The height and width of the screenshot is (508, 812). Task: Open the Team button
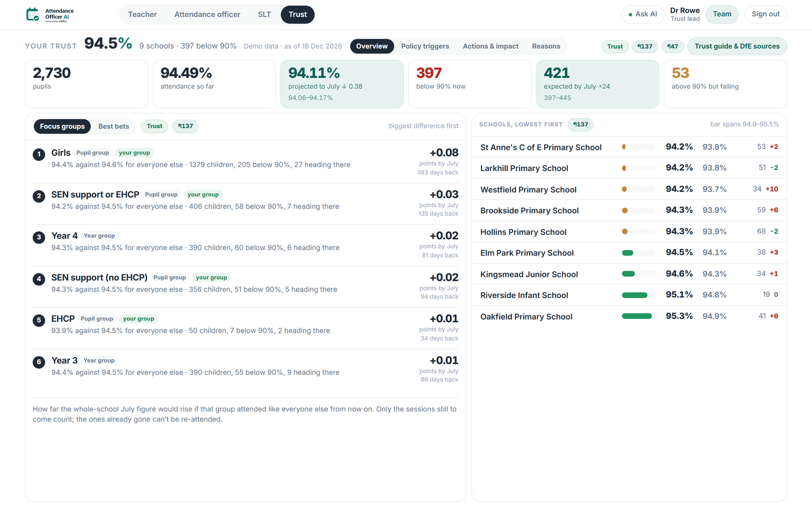pos(722,14)
